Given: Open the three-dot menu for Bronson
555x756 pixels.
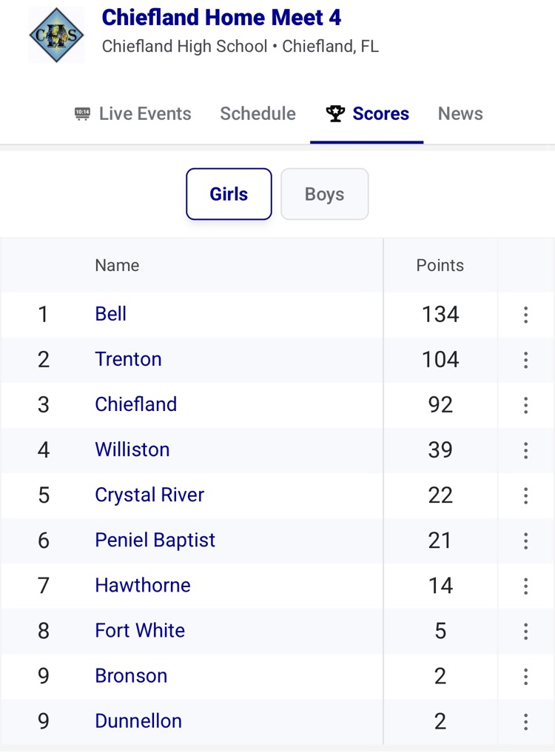Looking at the screenshot, I should [525, 676].
